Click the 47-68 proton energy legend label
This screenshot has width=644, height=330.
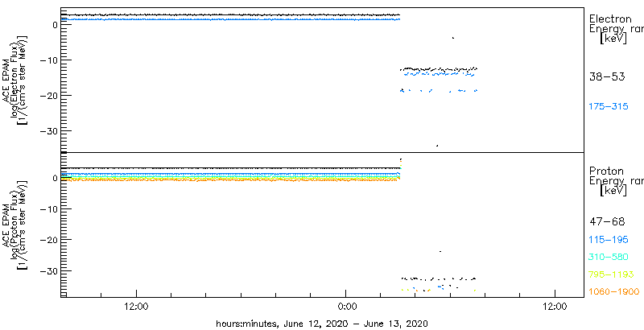point(607,222)
